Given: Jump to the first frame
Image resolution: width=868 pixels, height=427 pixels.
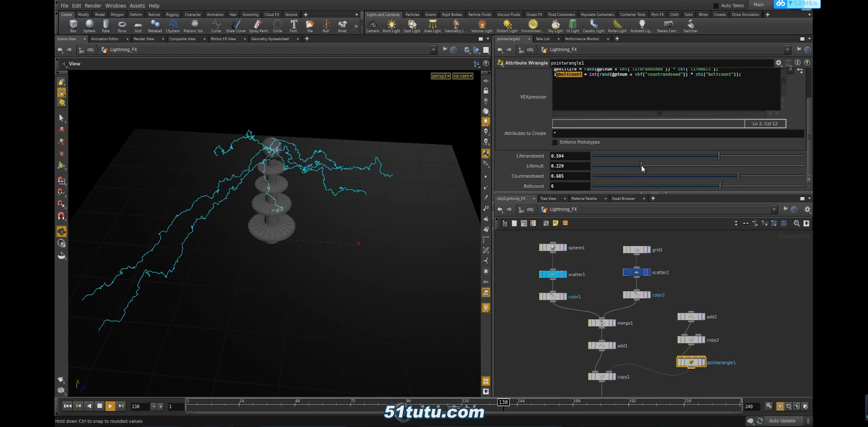Looking at the screenshot, I should [67, 406].
